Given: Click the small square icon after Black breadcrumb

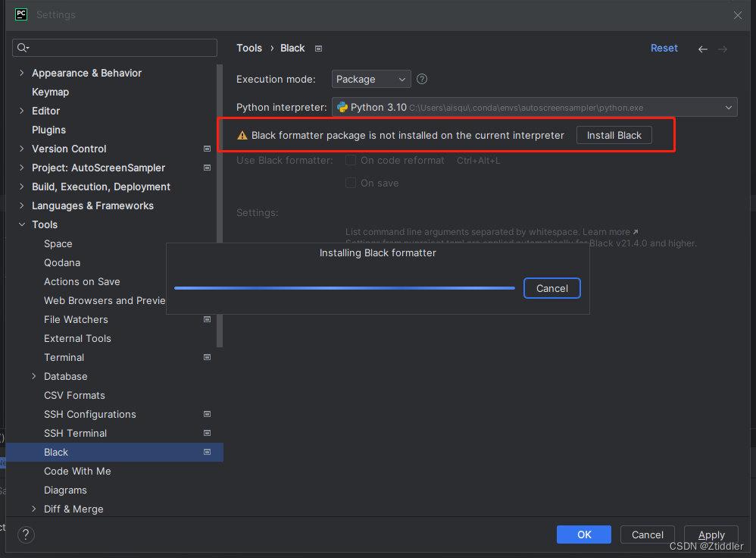Looking at the screenshot, I should [x=318, y=48].
